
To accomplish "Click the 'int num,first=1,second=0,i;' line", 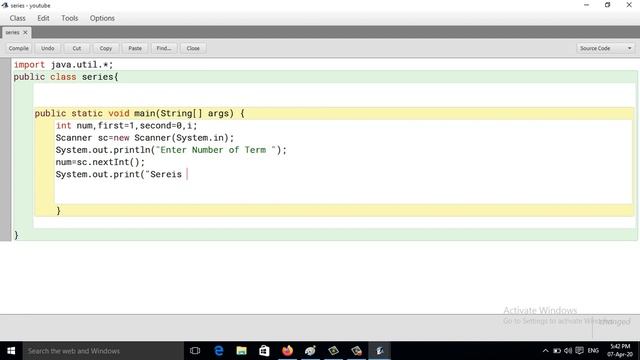I will pos(127,126).
